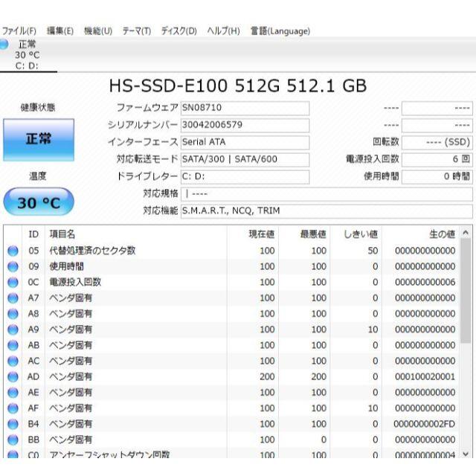Click the status orb for ID AF row
The width and height of the screenshot is (476, 476).
click(x=13, y=408)
